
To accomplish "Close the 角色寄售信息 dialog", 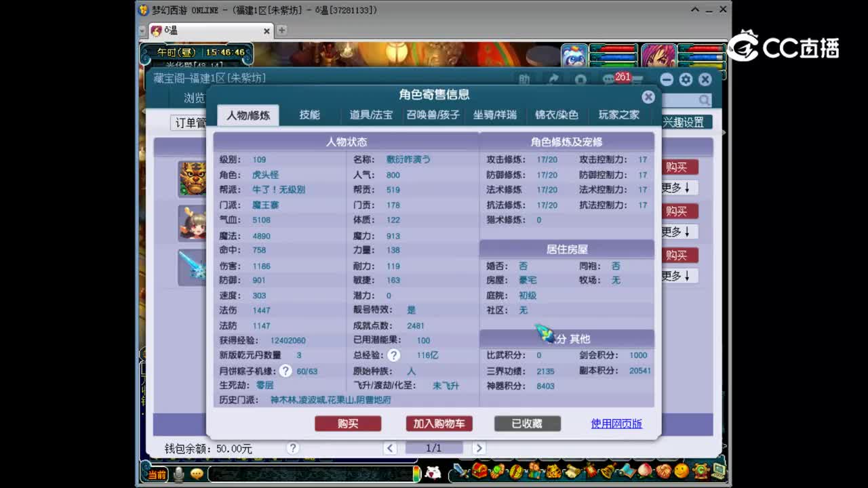I will click(x=648, y=97).
